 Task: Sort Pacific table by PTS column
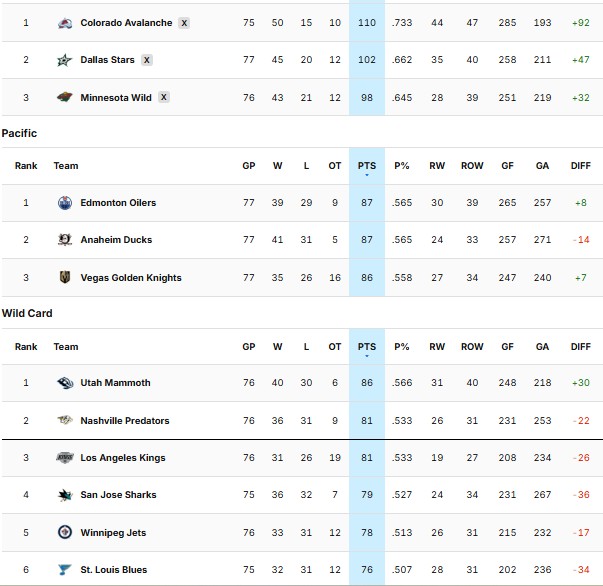click(366, 166)
